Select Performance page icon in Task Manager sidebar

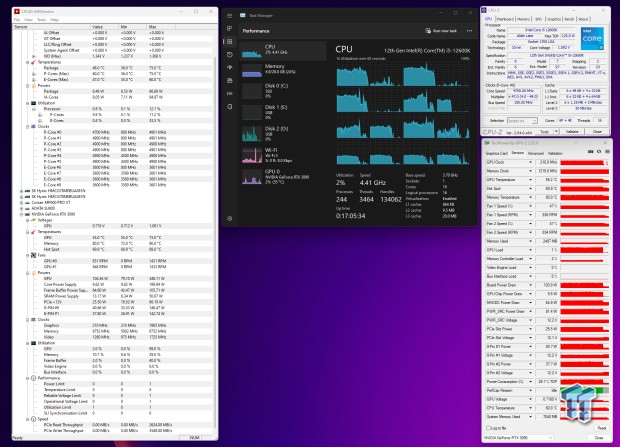click(x=230, y=42)
